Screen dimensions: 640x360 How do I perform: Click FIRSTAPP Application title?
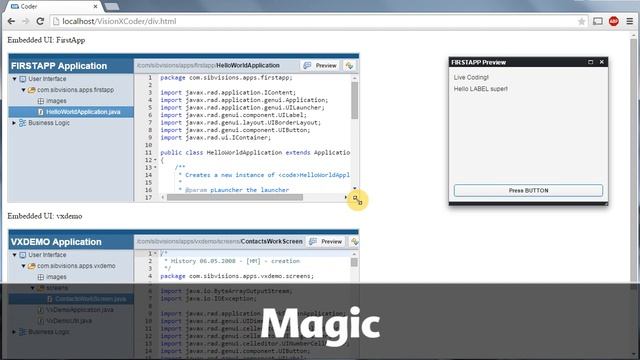59,66
